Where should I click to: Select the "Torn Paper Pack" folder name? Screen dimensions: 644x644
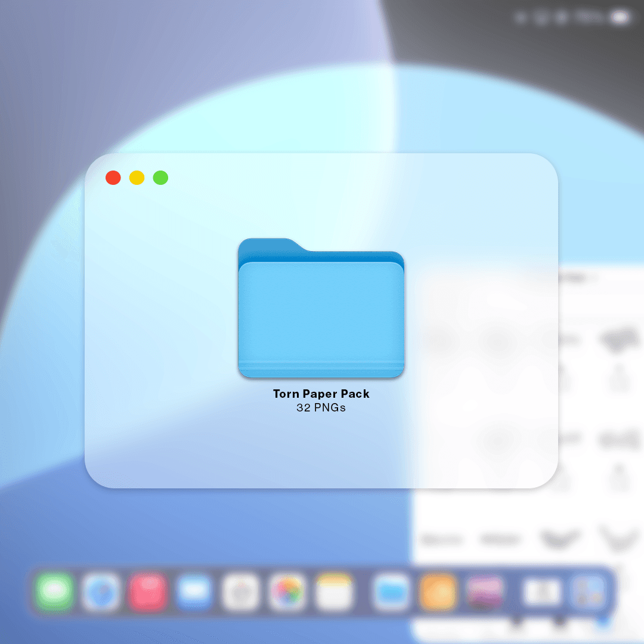point(321,394)
